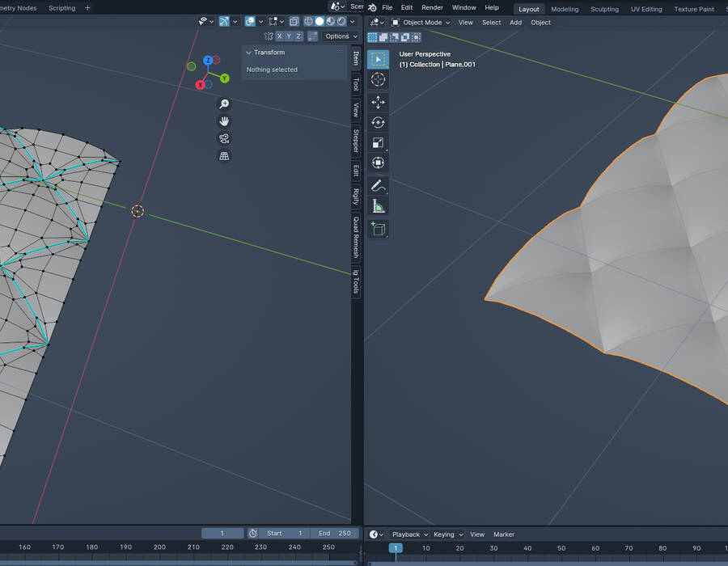Activate the Transform tool

378,163
